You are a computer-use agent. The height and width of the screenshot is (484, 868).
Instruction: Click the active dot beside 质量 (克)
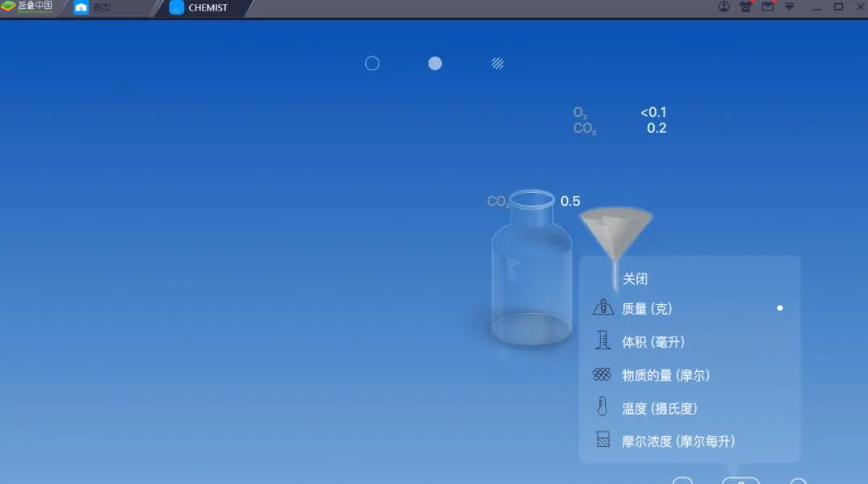779,307
